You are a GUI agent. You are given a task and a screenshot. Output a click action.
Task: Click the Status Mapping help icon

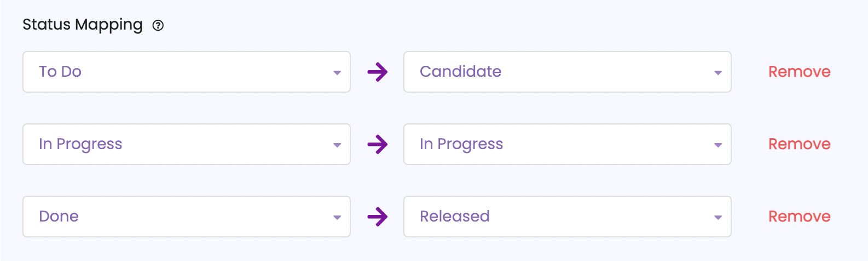(x=158, y=25)
